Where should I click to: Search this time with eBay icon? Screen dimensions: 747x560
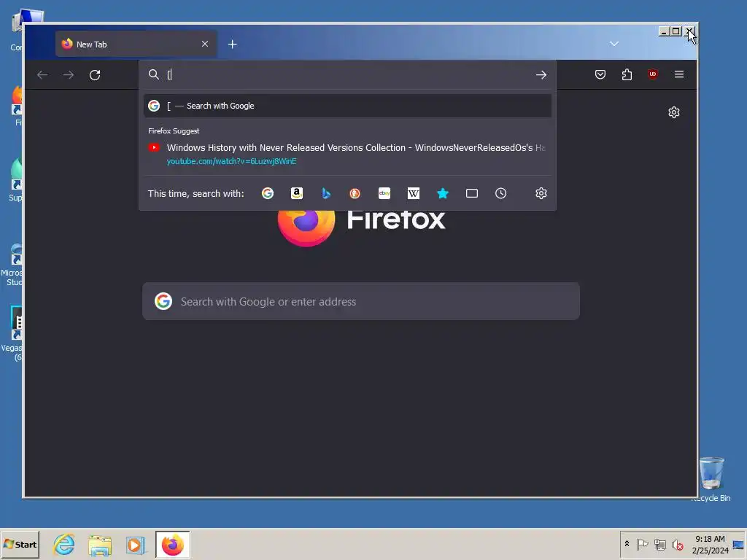pos(384,193)
